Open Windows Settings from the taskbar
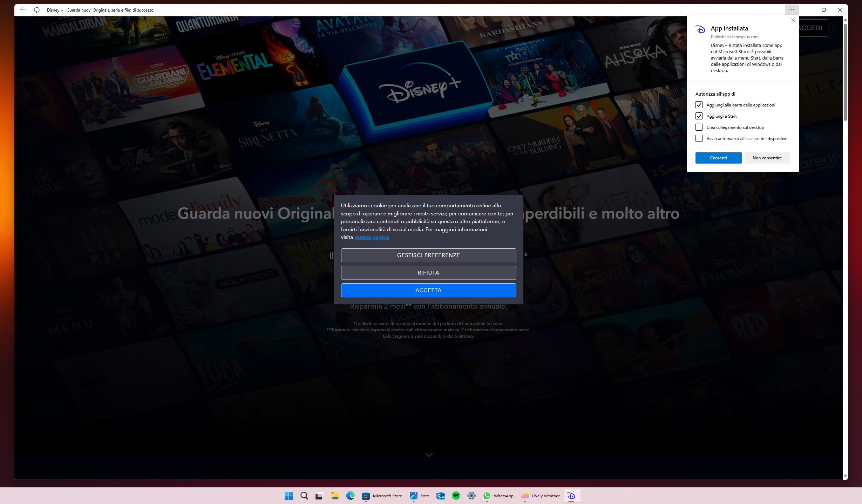The width and height of the screenshot is (862, 504). (x=471, y=496)
